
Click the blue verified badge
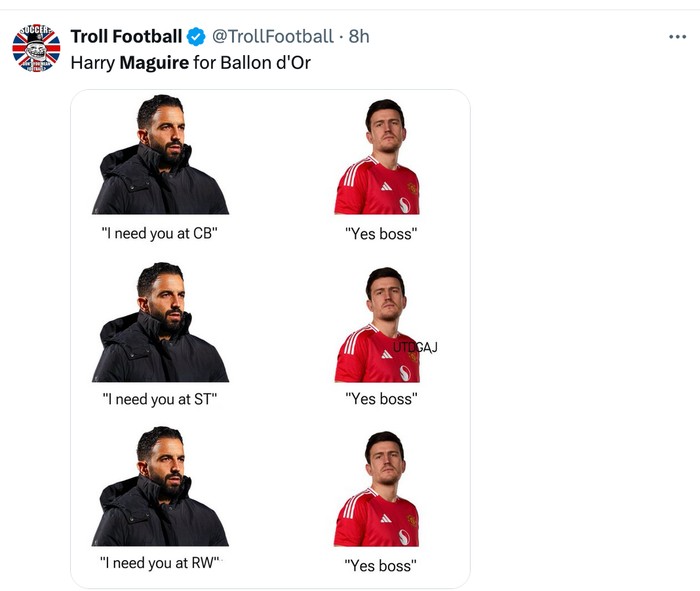click(197, 37)
